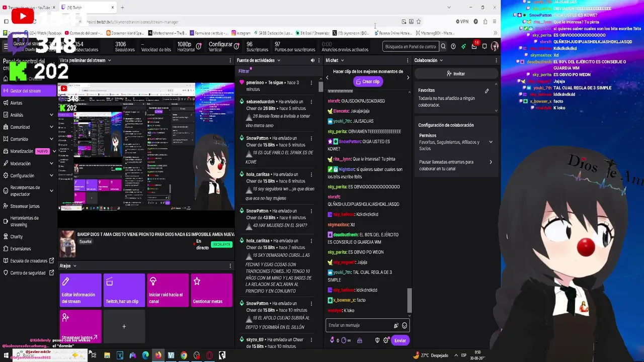The width and height of the screenshot is (644, 362).
Task: Open the whispers chat bubble icon in header
Action: 485,47
